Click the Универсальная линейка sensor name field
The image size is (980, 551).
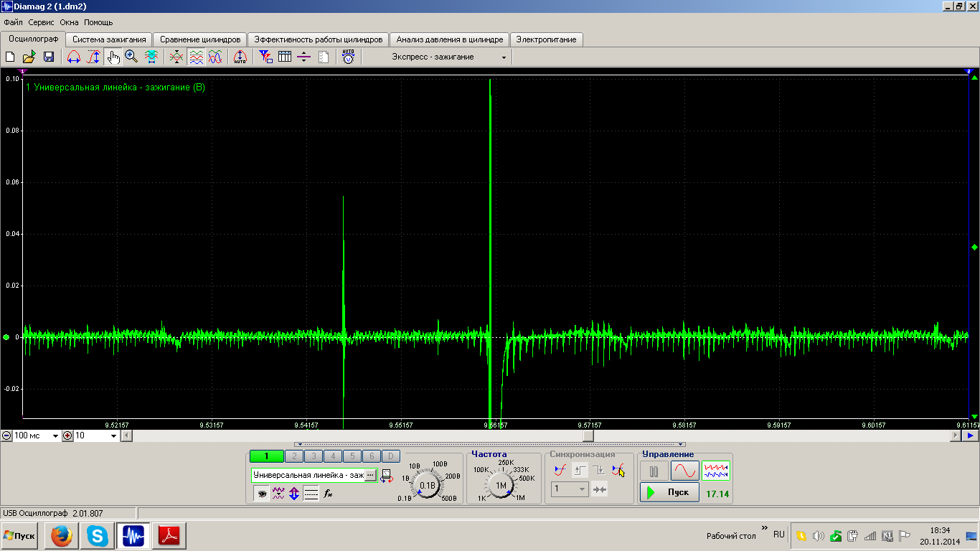(x=308, y=475)
